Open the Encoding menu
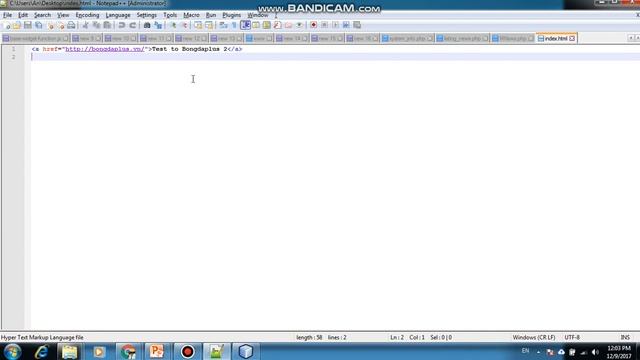Viewport: 640px width, 360px height. point(87,15)
